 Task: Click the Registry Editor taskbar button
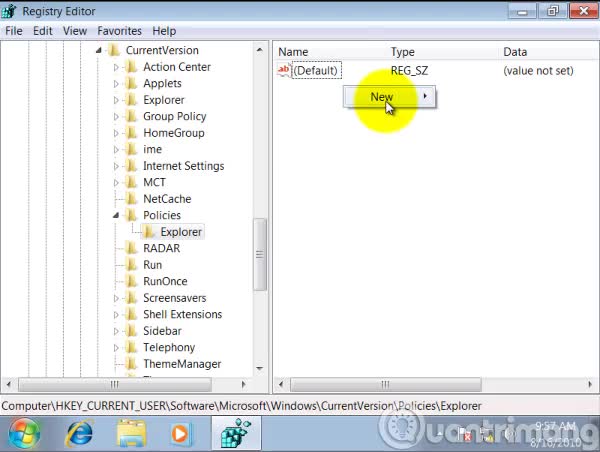[236, 434]
